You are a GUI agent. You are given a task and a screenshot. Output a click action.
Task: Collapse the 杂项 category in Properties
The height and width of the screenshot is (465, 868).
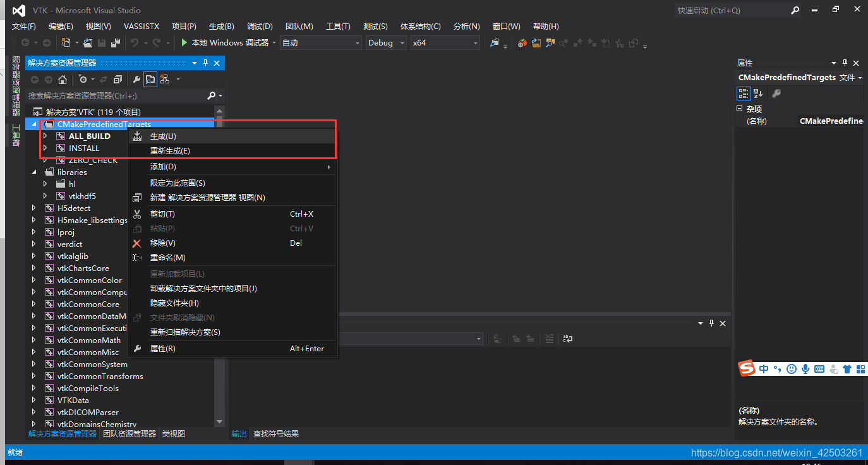(740, 109)
